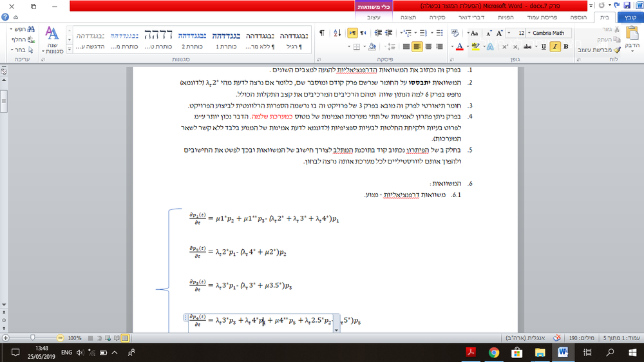644x362 pixels.
Task: Click justify alignment icon
Action: click(406, 46)
